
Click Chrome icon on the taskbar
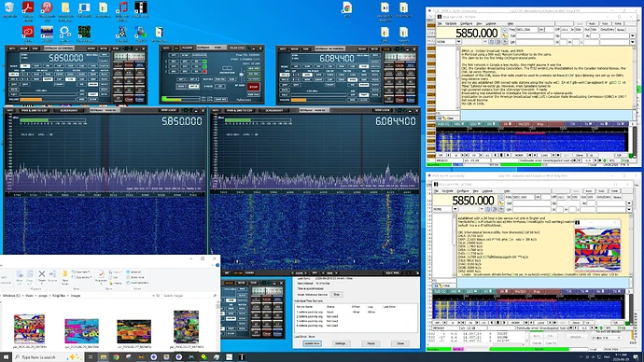[x=117, y=357]
